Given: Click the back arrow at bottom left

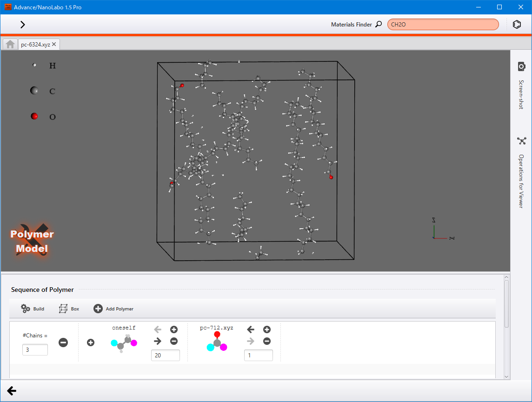Looking at the screenshot, I should pyautogui.click(x=12, y=391).
